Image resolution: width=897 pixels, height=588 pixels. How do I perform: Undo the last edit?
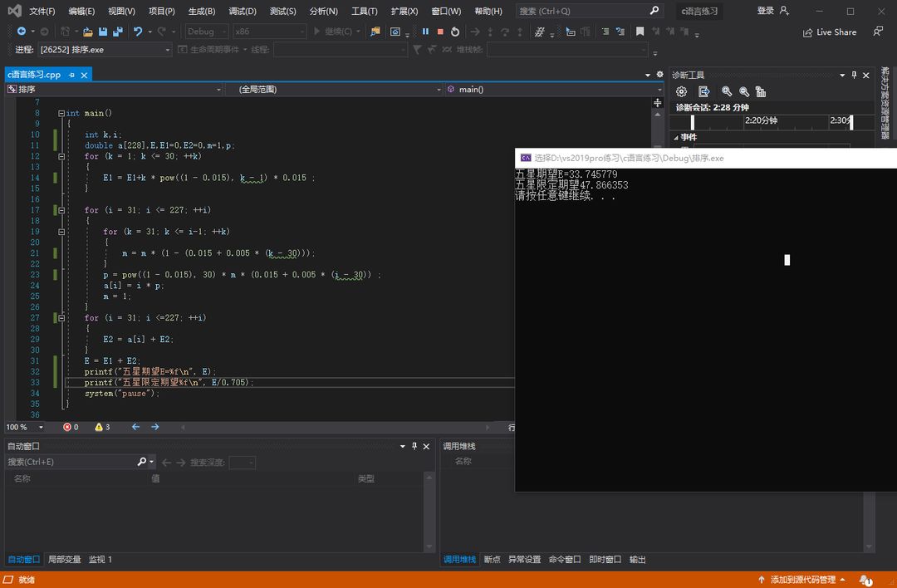point(137,32)
